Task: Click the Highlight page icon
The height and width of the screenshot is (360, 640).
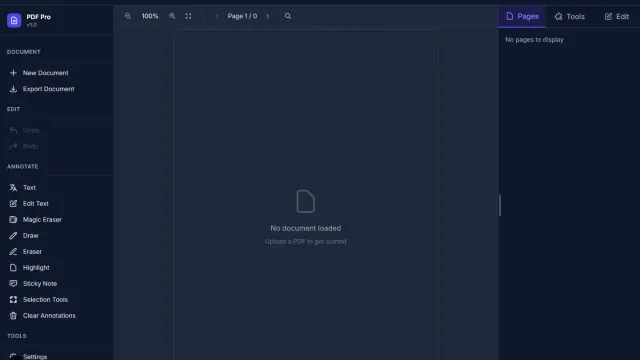Action: 13,267
